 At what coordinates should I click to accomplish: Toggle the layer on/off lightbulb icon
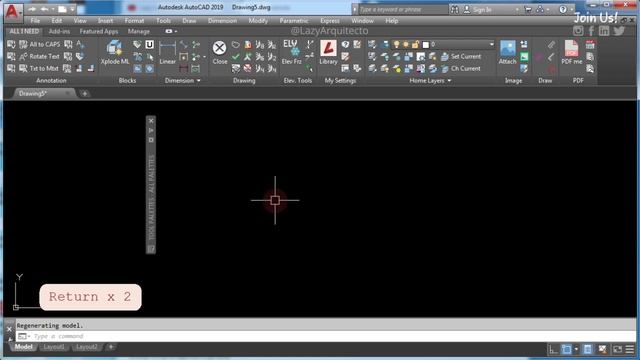(396, 44)
